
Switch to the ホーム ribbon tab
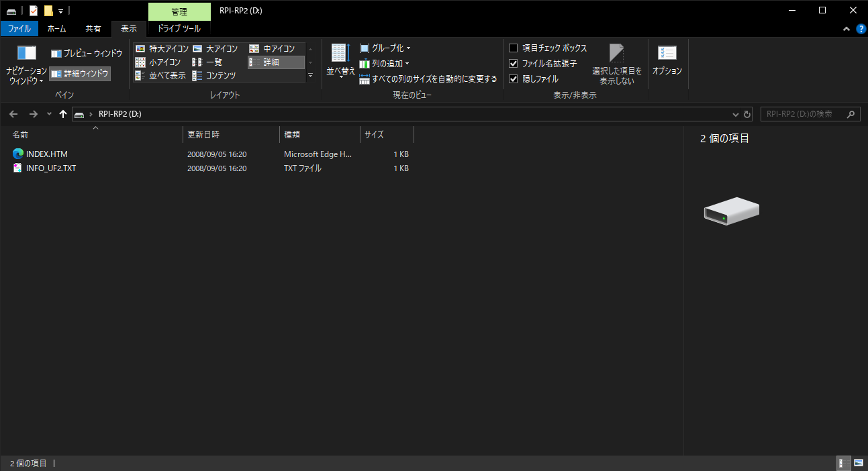57,29
